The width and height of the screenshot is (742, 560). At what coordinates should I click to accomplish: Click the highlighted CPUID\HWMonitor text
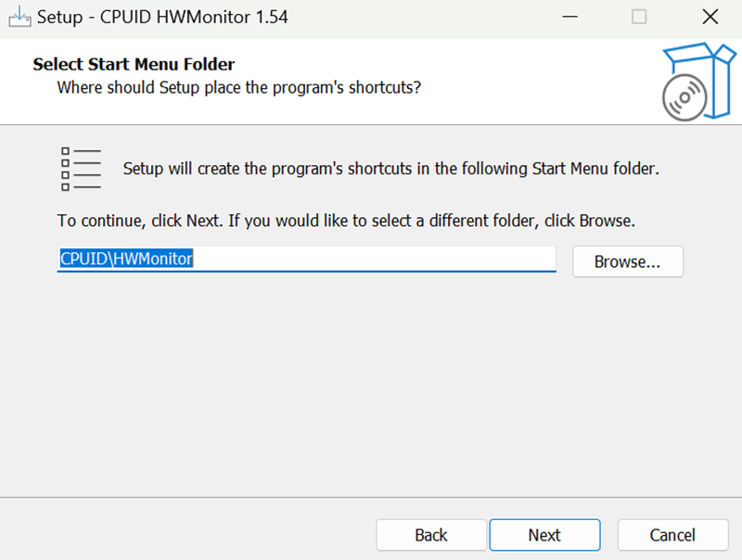pyautogui.click(x=126, y=260)
